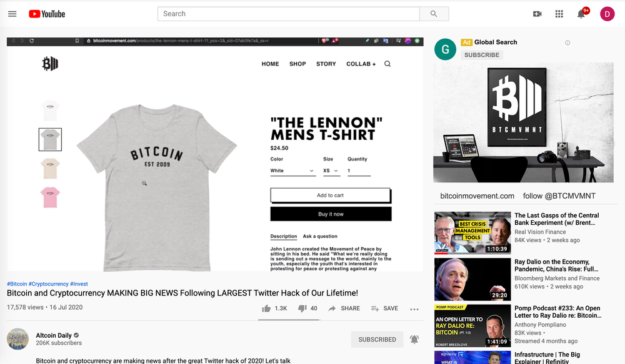This screenshot has height=364, width=625.
Task: Open the #Bitcoin hashtag link
Action: coord(17,284)
